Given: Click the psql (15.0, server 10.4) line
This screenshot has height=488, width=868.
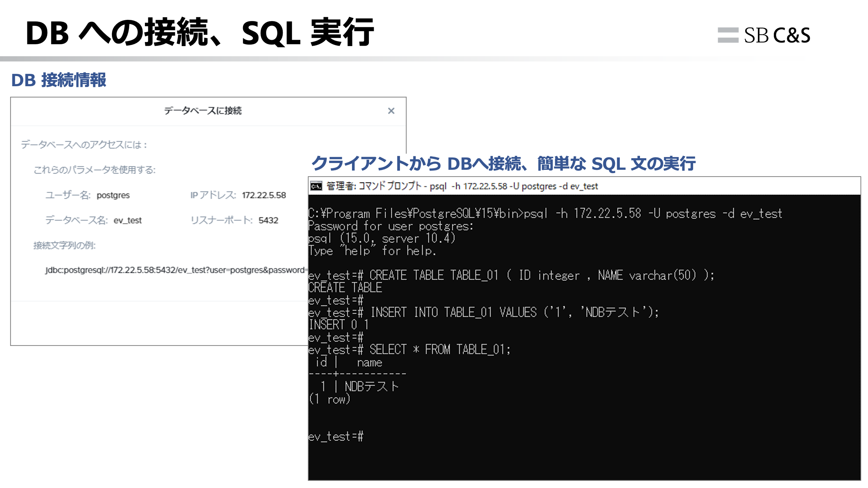Looking at the screenshot, I should (382, 238).
